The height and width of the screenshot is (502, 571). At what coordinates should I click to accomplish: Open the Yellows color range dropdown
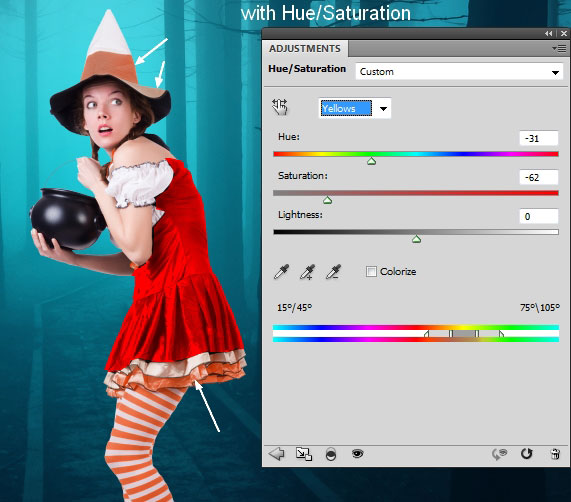[355, 108]
